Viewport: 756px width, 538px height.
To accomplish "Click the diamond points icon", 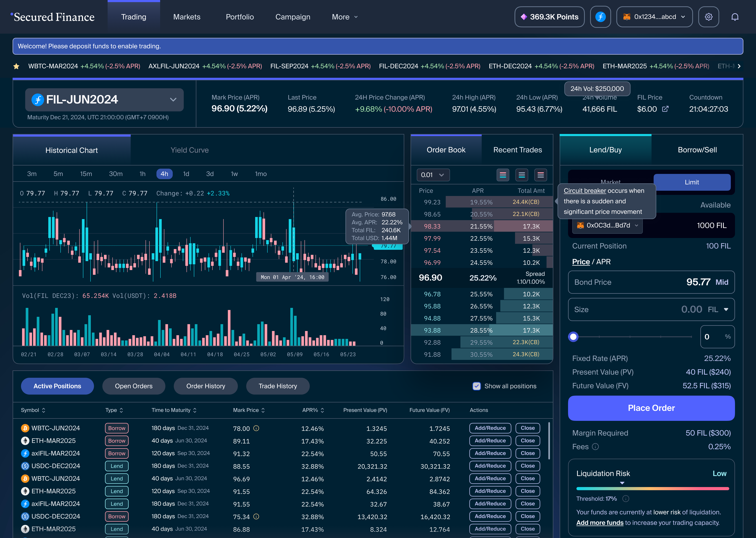I will click(x=524, y=17).
